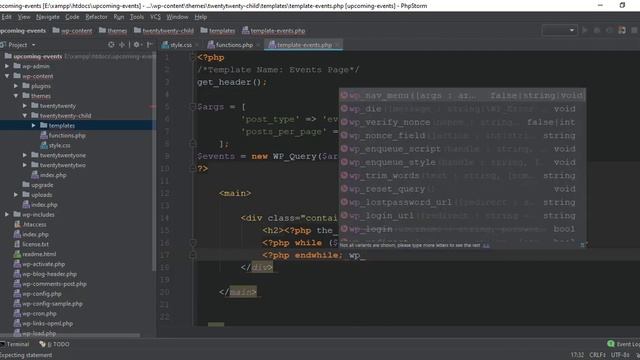
Task: Click the wp-content breadcrumb
Action: tap(72, 31)
